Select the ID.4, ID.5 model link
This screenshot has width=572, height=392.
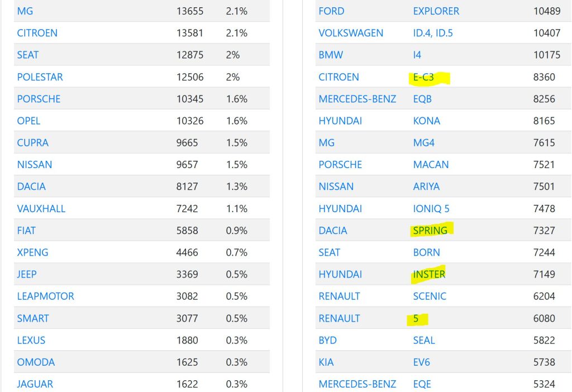click(x=432, y=33)
